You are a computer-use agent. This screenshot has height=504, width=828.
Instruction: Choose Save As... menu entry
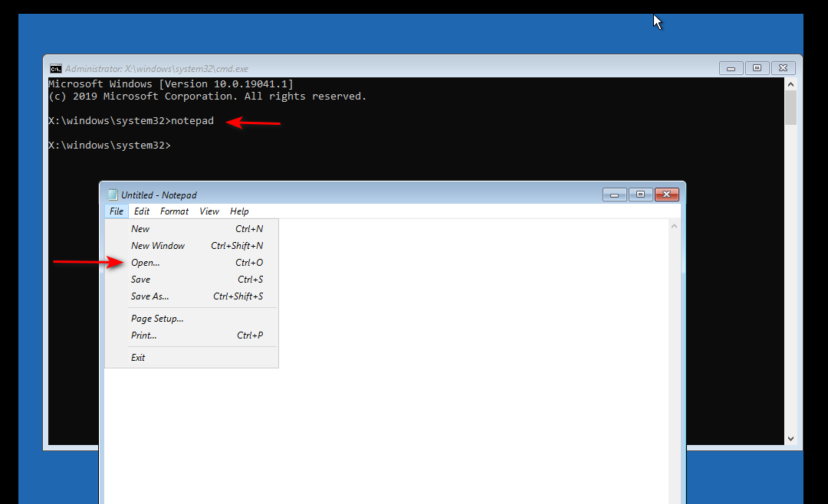(x=192, y=296)
